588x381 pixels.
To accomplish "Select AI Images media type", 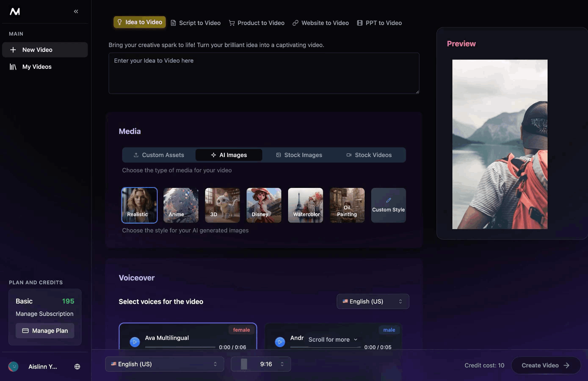I will click(229, 155).
